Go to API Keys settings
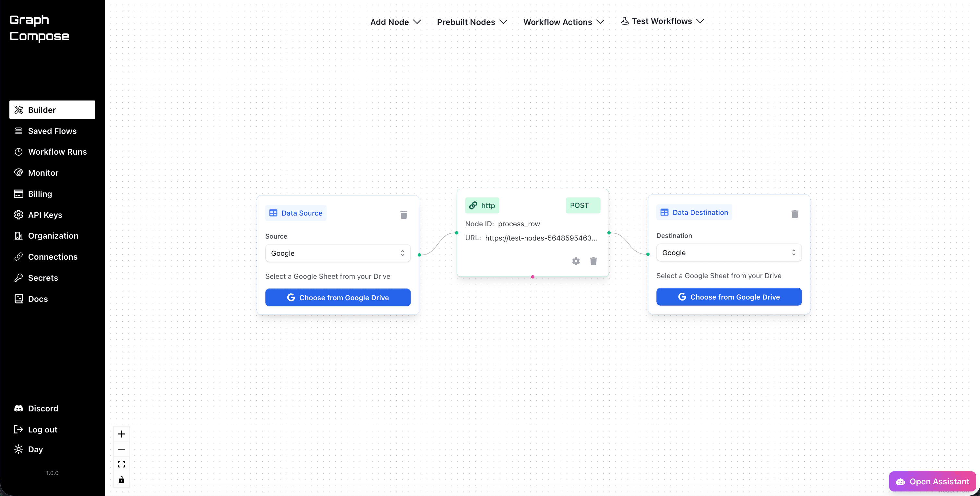The width and height of the screenshot is (980, 496). [45, 215]
